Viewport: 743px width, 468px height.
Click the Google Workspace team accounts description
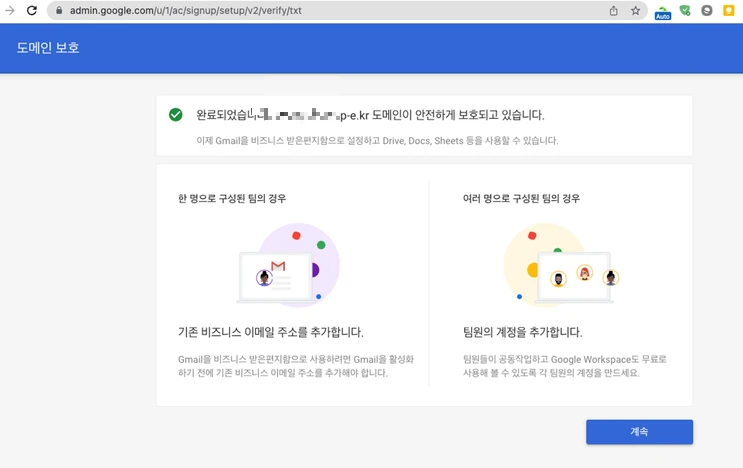tap(565, 366)
